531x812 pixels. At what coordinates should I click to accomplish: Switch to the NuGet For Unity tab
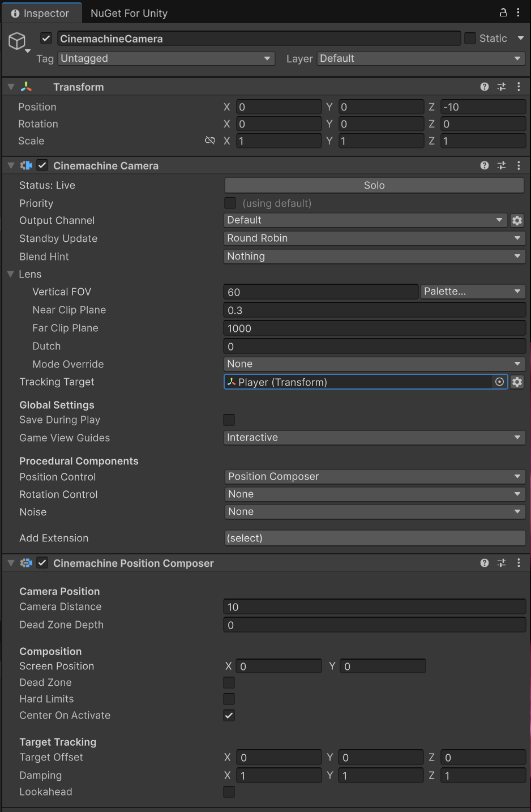[x=129, y=13]
